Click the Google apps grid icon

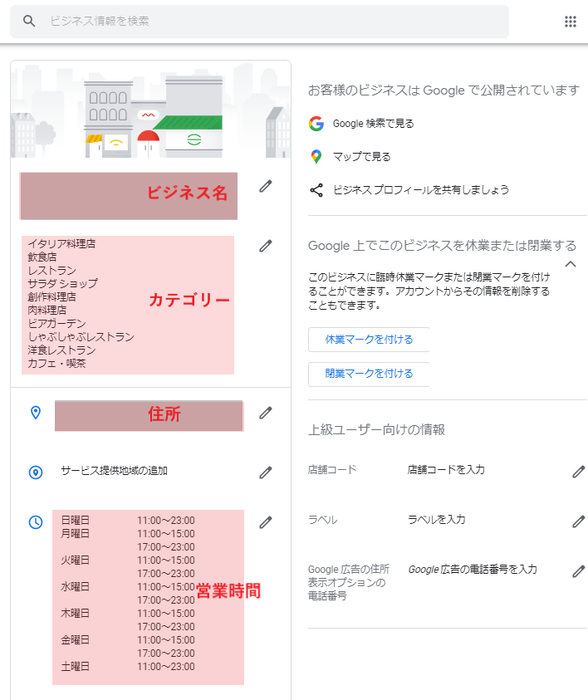pyautogui.click(x=570, y=22)
